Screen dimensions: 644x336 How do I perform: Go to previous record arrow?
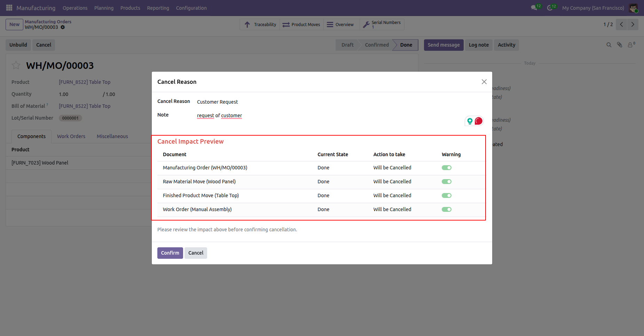pos(621,24)
